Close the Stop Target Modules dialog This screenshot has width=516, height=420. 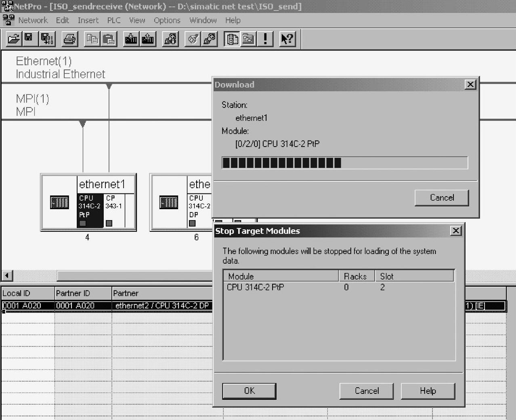pyautogui.click(x=456, y=231)
